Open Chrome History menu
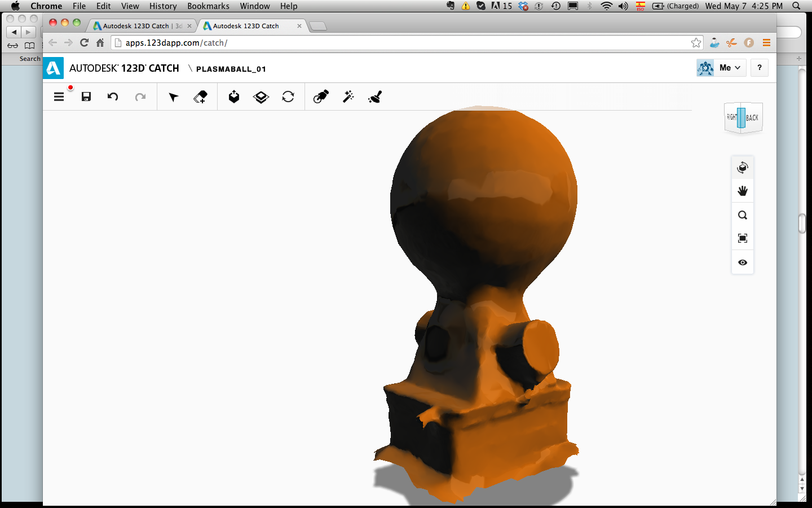 (163, 6)
